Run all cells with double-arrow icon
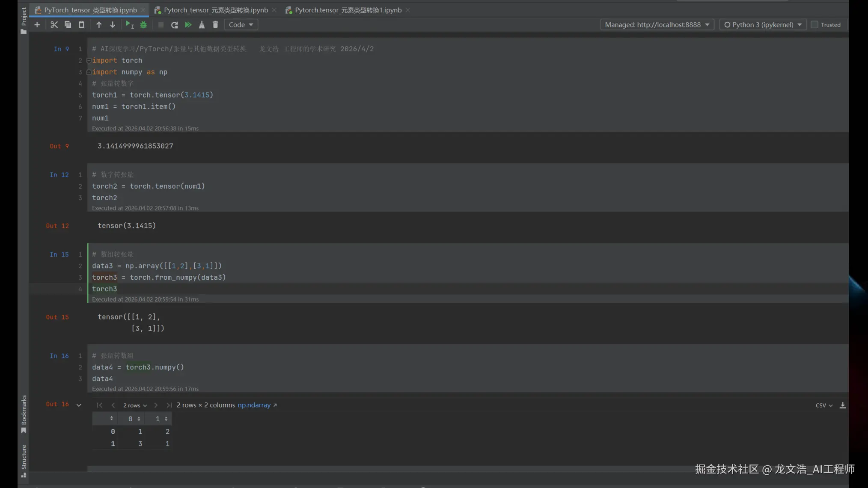The height and width of the screenshot is (488, 868). [188, 25]
